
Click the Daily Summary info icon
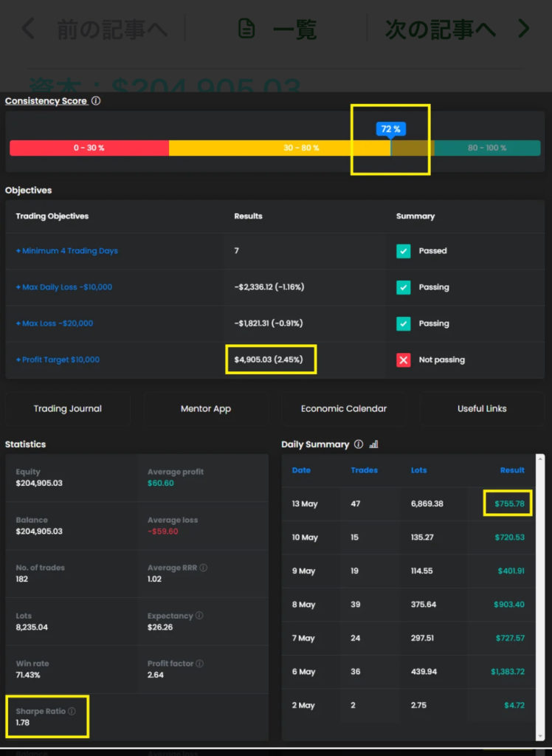(359, 444)
